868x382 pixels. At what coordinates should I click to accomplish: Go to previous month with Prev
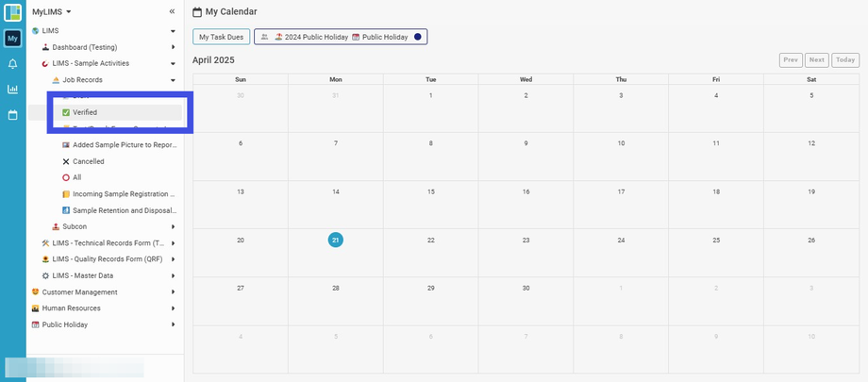[x=791, y=59]
